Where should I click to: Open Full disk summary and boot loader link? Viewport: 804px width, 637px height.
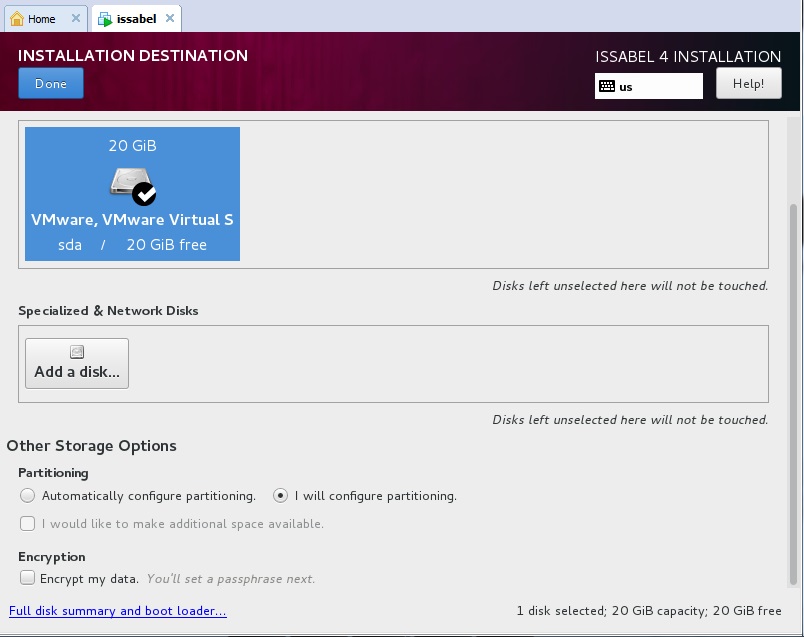(x=118, y=611)
